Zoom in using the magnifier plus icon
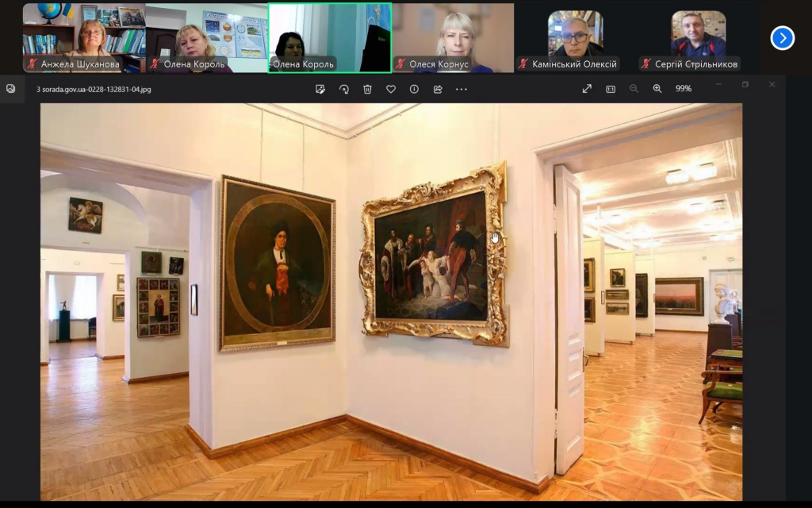812x508 pixels. (x=657, y=89)
